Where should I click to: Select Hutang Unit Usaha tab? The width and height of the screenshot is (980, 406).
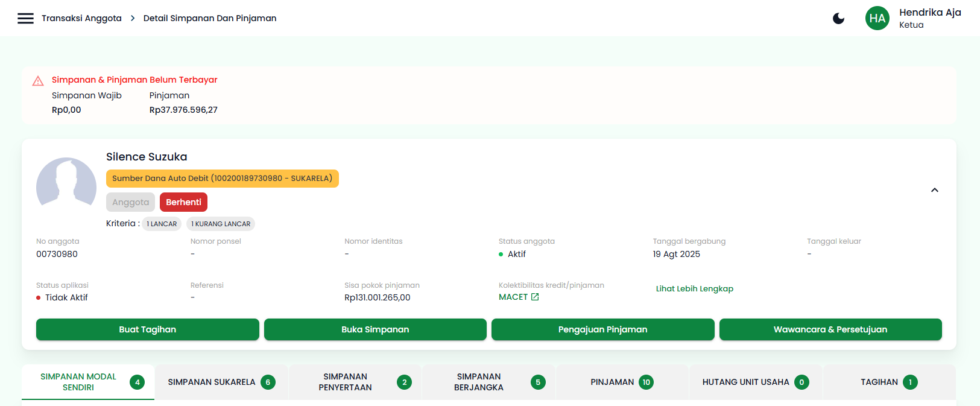[x=755, y=382]
